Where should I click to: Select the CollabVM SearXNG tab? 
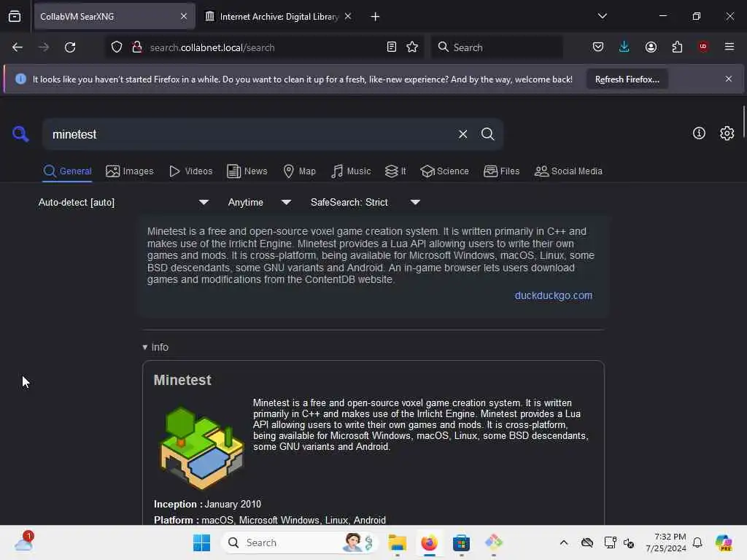point(115,17)
